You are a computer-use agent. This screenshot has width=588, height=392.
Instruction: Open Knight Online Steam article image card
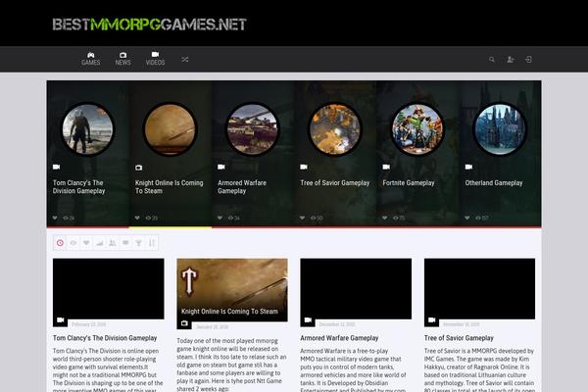click(232, 290)
